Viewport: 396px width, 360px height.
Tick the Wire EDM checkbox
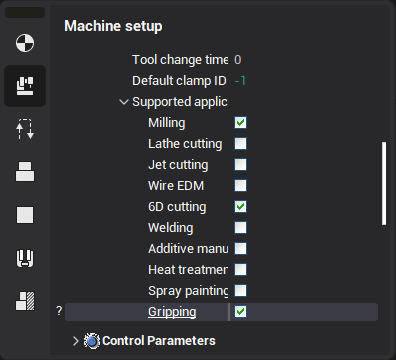[240, 186]
